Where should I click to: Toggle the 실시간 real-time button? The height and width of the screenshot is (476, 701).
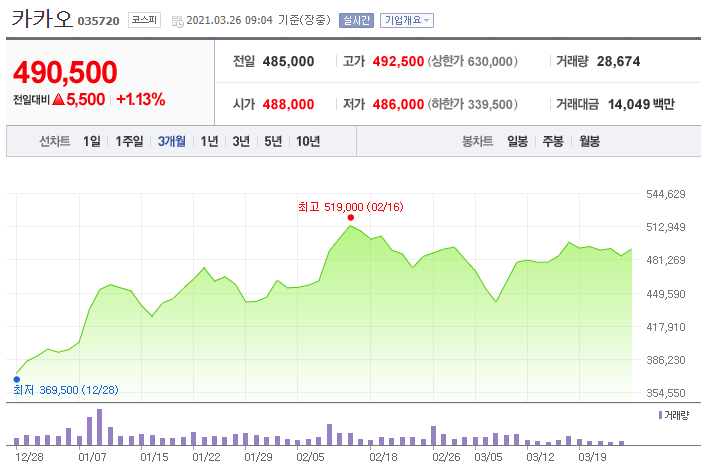click(356, 21)
